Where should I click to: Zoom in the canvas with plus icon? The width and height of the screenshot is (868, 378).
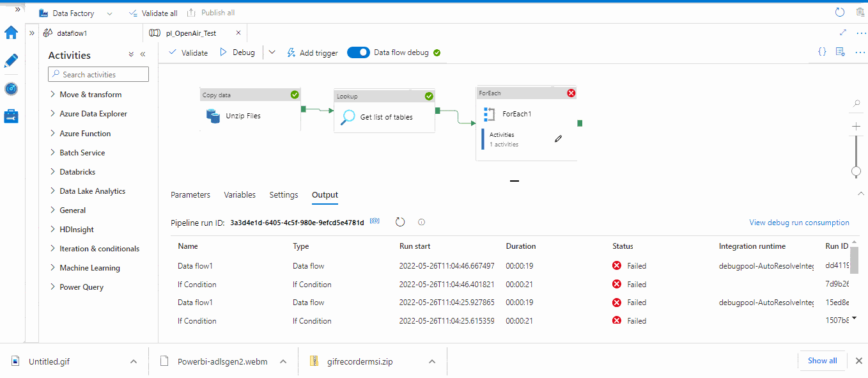[x=856, y=127]
